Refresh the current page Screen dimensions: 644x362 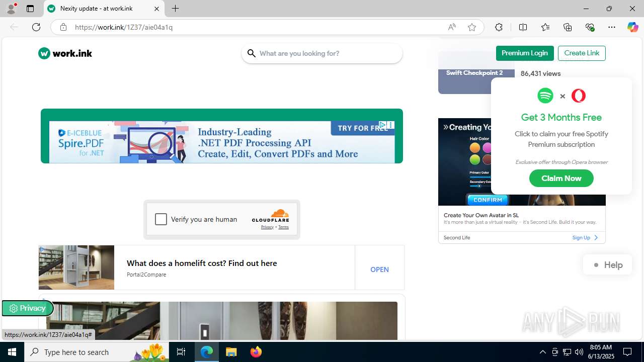coord(36,27)
